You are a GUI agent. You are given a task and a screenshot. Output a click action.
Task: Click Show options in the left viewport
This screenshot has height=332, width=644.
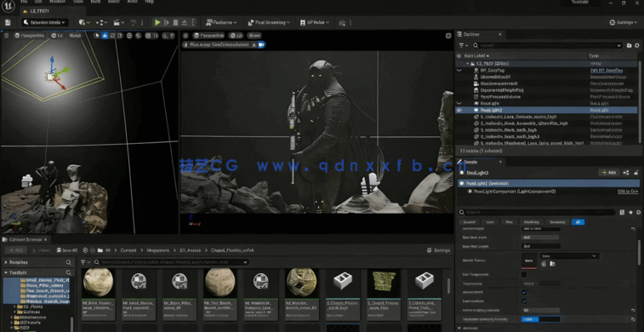point(75,36)
